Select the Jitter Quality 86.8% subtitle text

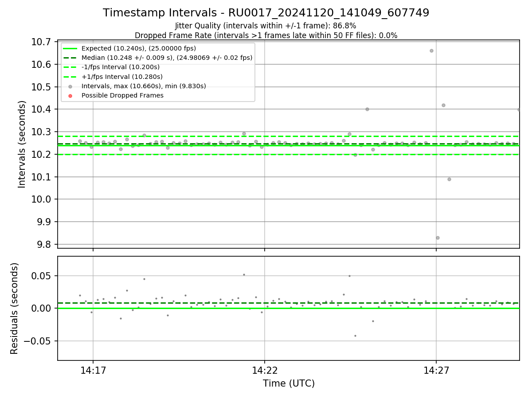point(266,26)
